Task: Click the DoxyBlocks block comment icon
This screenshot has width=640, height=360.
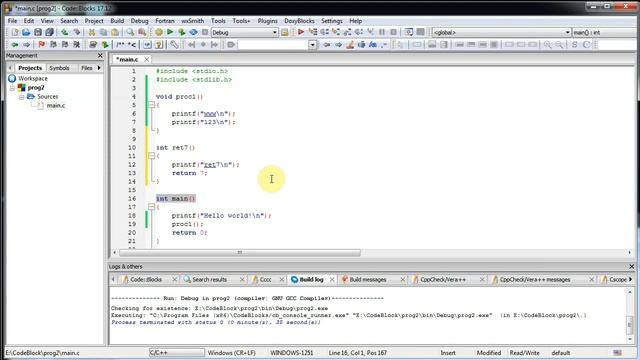Action: click(x=120, y=44)
